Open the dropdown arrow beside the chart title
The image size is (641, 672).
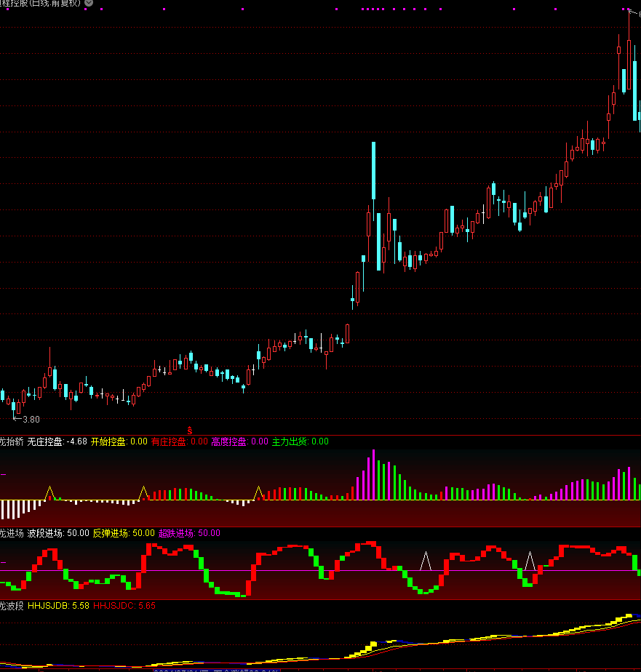pos(89,3)
